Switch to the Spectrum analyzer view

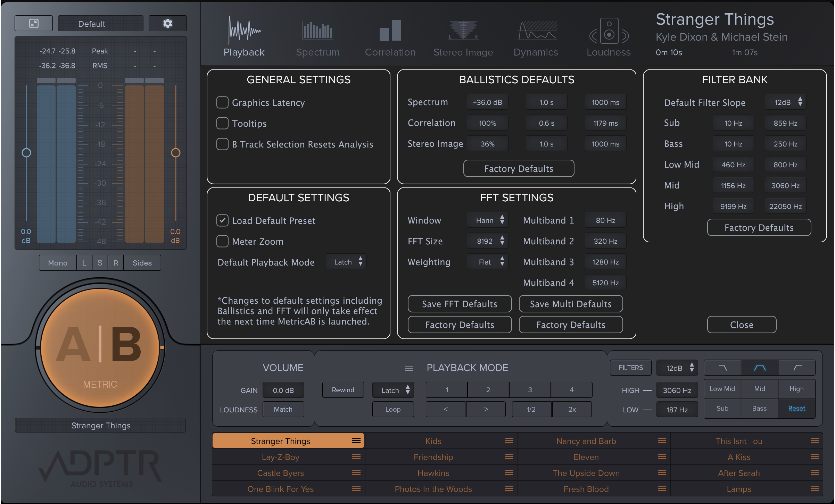317,38
